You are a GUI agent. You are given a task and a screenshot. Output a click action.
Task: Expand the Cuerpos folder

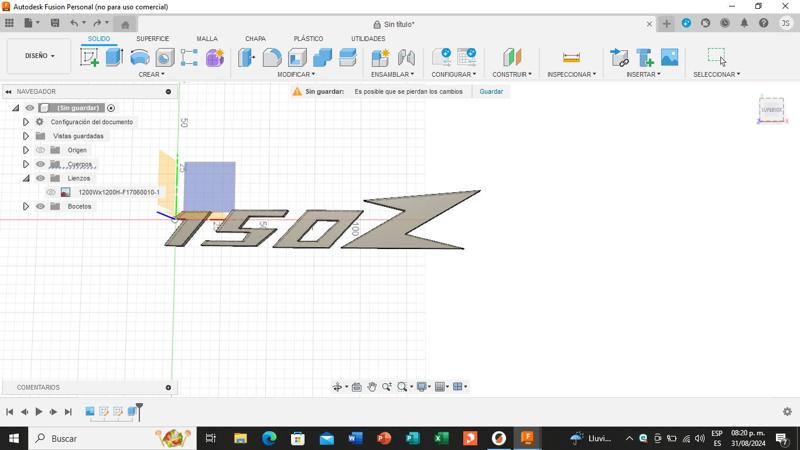point(26,164)
